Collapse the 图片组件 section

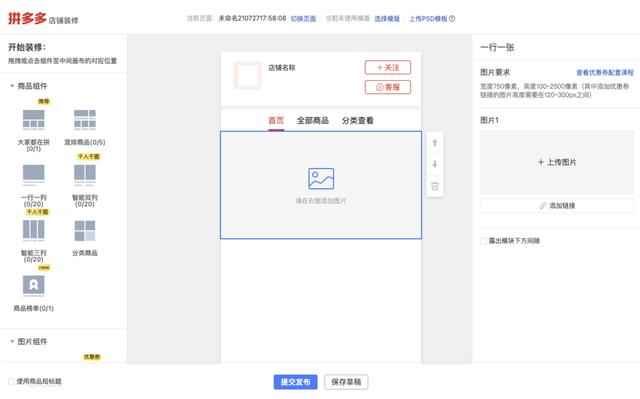(x=12, y=341)
